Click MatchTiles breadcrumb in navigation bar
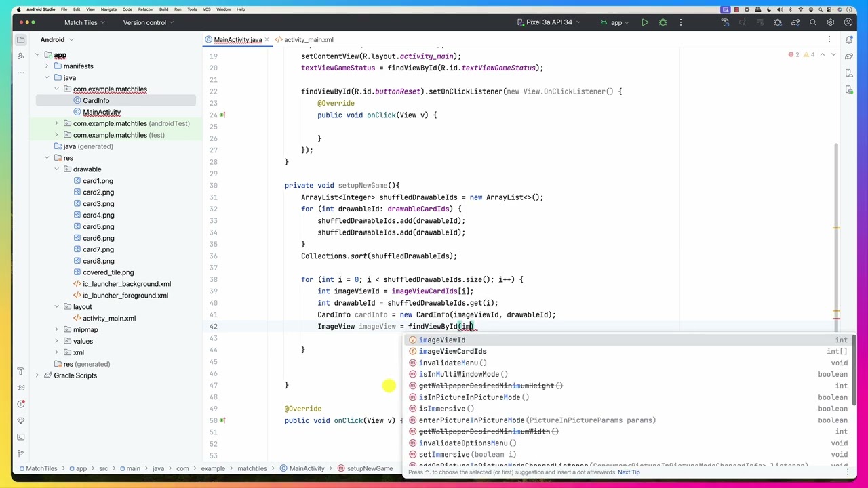 (x=38, y=468)
